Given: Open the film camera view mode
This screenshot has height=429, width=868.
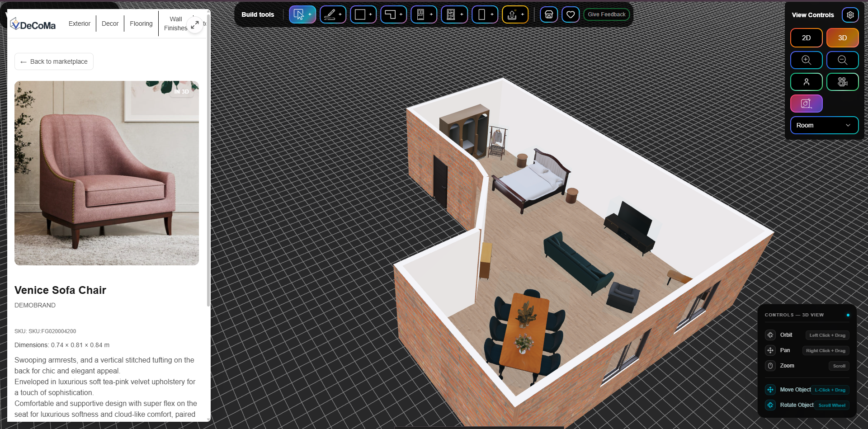Looking at the screenshot, I should [842, 82].
